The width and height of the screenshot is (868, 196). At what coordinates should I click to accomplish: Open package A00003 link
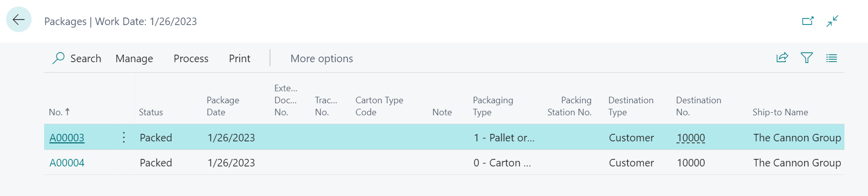click(67, 138)
